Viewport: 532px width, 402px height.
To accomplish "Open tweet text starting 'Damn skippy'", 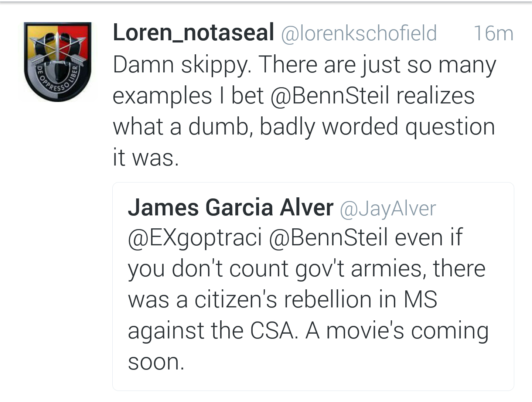I will 304,65.
